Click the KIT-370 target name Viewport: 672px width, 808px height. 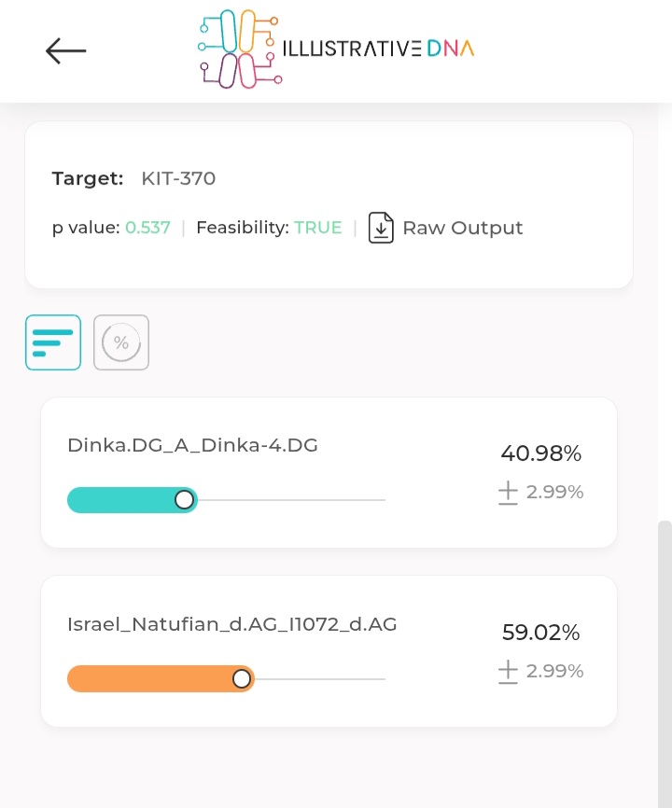point(178,178)
